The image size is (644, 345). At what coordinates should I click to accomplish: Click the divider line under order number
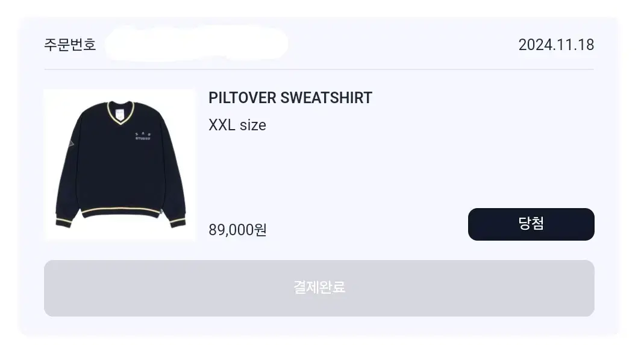pyautogui.click(x=319, y=69)
